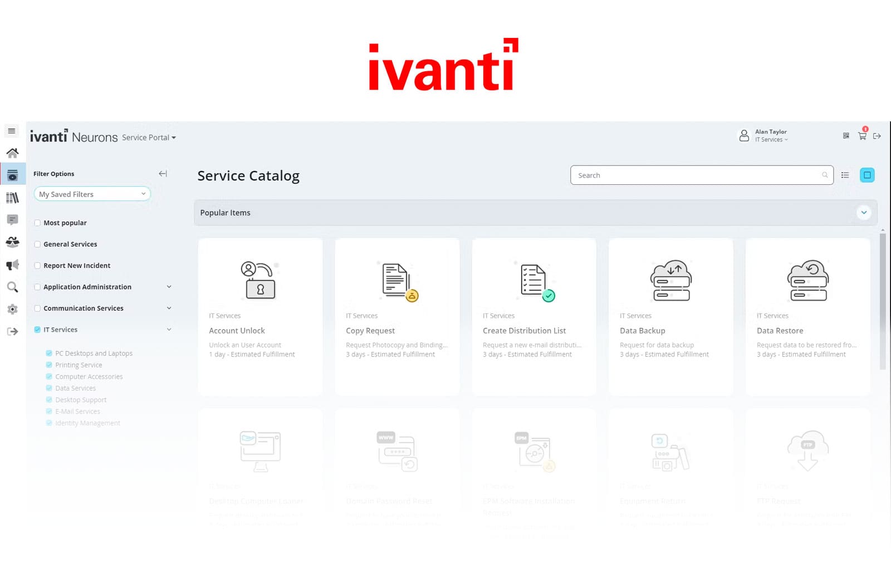Screen dimensions: 891x588
Task: Enable the General Services checkbox
Action: coord(37,244)
